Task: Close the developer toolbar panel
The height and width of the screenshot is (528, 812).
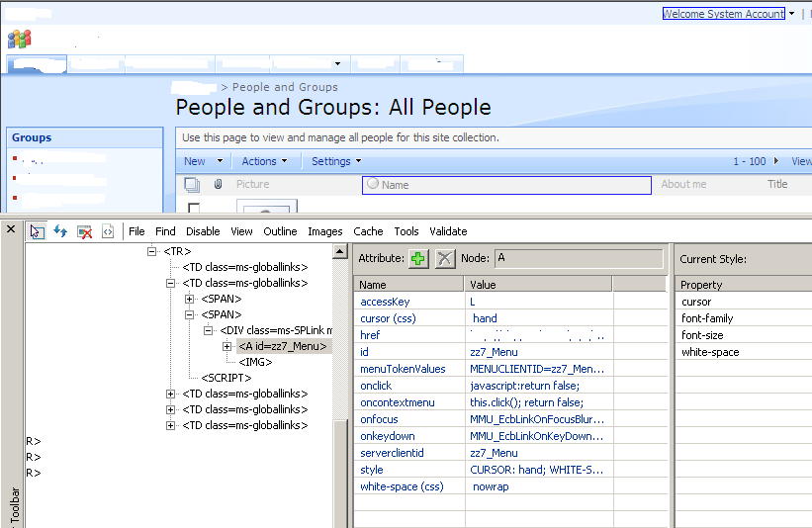Action: (11, 228)
